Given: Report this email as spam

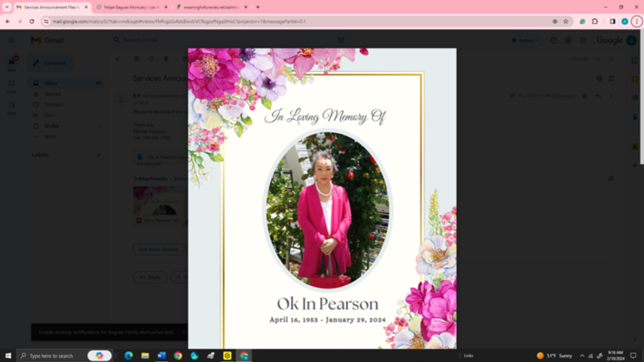Looking at the screenshot, I should coord(151,59).
